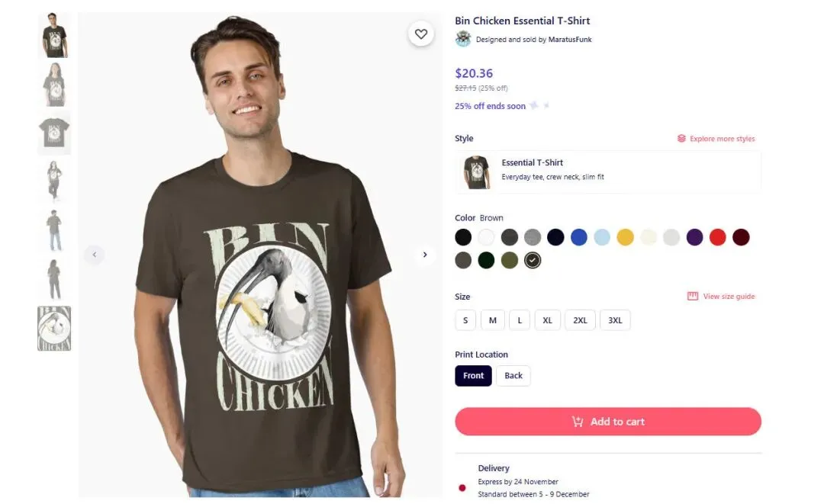
Task: Select size 2XL
Action: (x=580, y=320)
